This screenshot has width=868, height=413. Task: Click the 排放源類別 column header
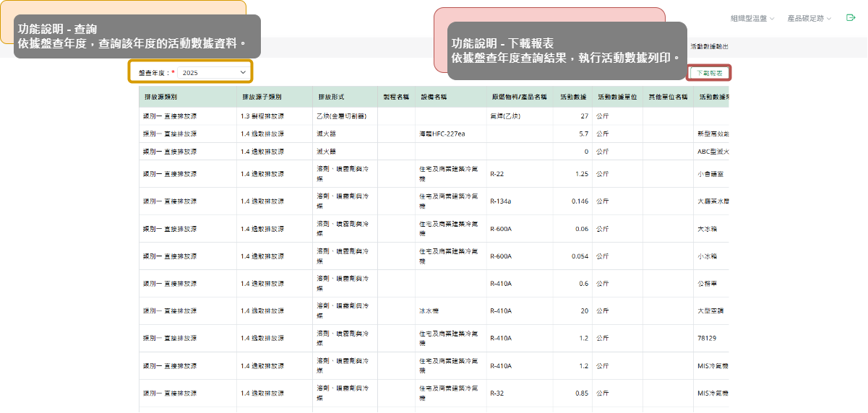coord(160,97)
